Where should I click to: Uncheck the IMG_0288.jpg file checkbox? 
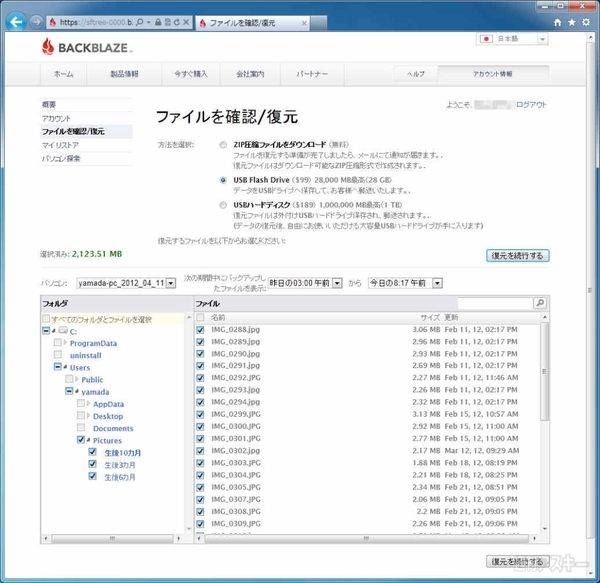(x=200, y=330)
